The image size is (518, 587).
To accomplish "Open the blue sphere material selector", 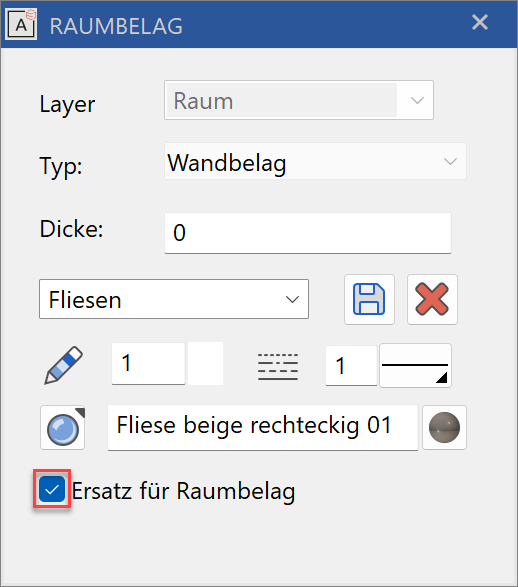I will click(x=63, y=428).
